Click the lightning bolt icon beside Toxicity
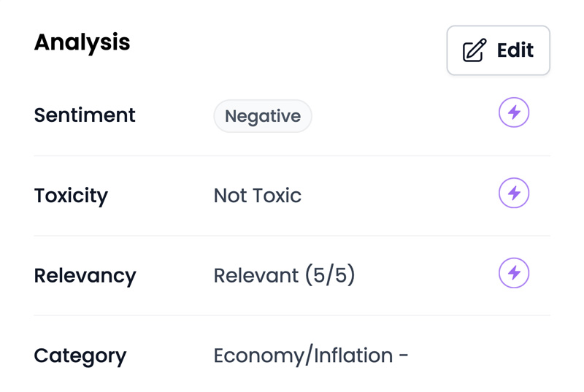This screenshot has height=392, width=584. pos(514,193)
